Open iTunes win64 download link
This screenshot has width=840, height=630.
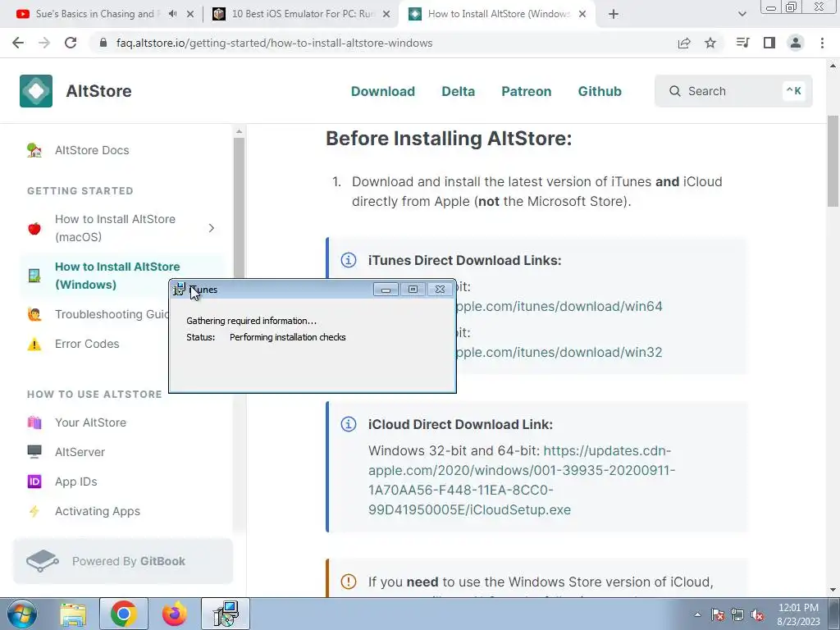(559, 307)
